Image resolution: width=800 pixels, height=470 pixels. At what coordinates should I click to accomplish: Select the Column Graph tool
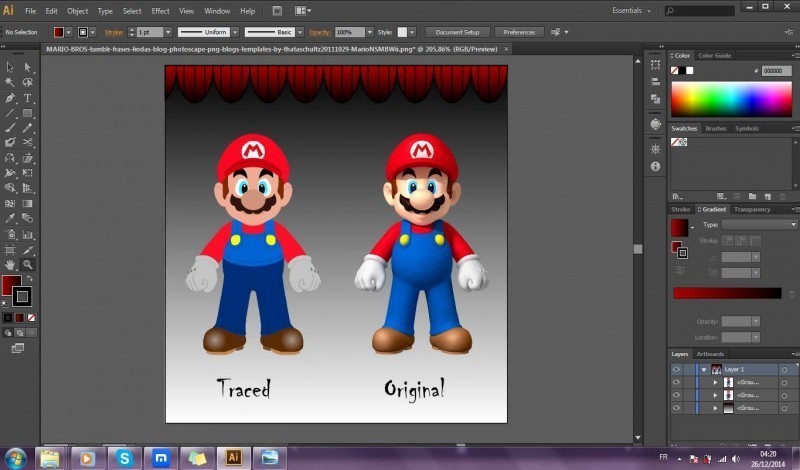28,235
